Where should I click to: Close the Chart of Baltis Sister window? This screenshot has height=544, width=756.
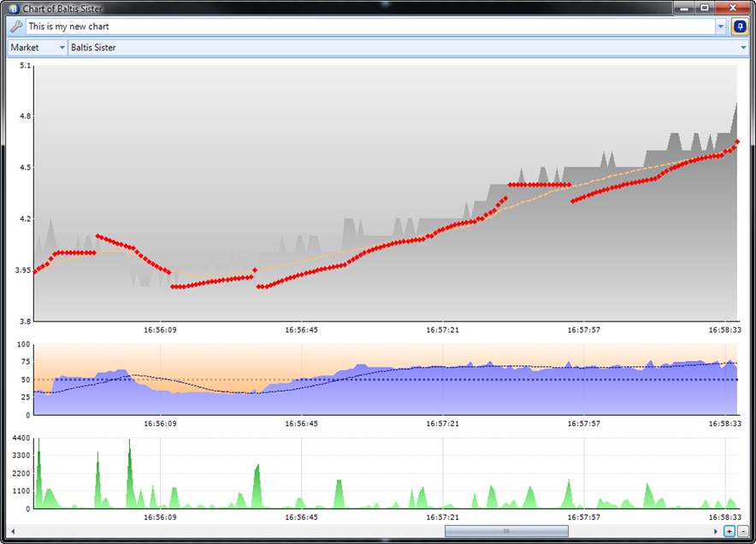[x=732, y=8]
